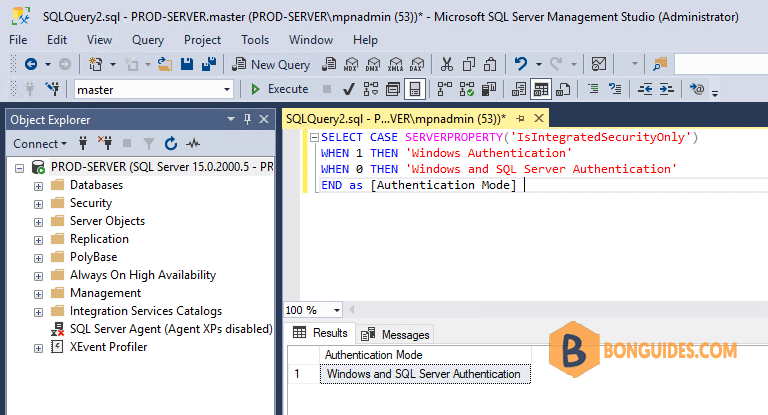Click the Save icon in the toolbar

click(187, 64)
